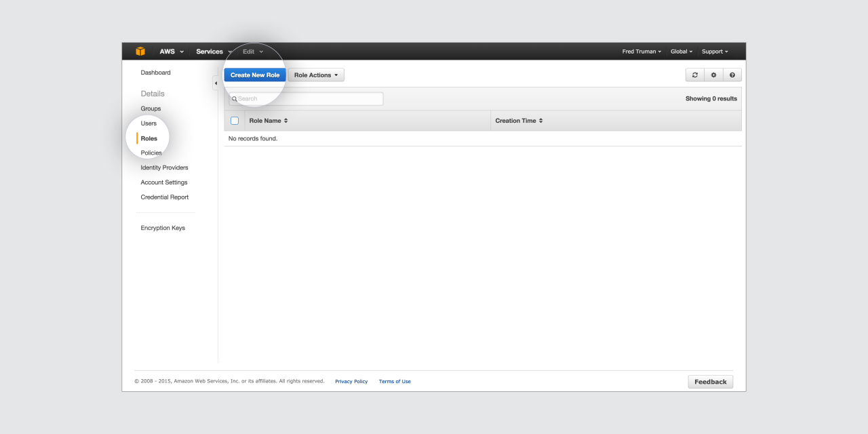Open the Terms of Use link

point(395,382)
